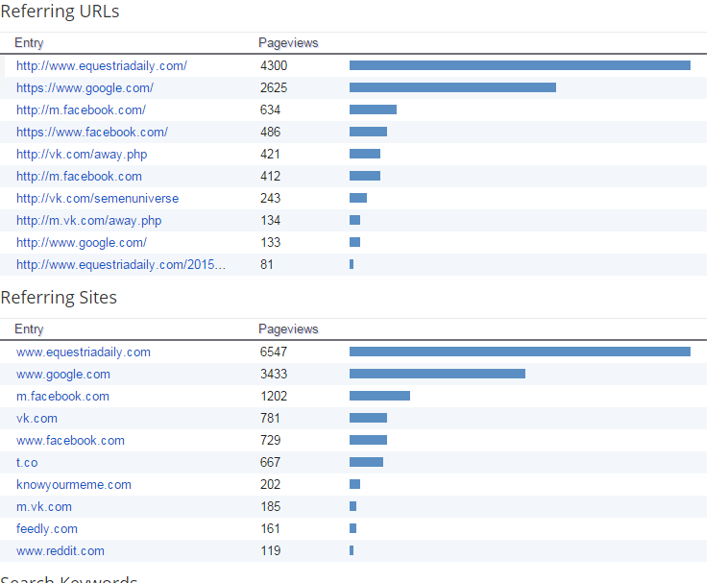This screenshot has height=583, width=728.
Task: Click the 729 pageviews value
Action: (x=270, y=441)
